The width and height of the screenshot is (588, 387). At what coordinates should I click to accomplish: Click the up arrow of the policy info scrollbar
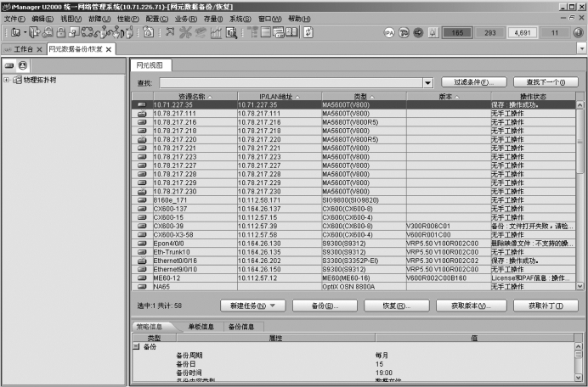point(579,346)
